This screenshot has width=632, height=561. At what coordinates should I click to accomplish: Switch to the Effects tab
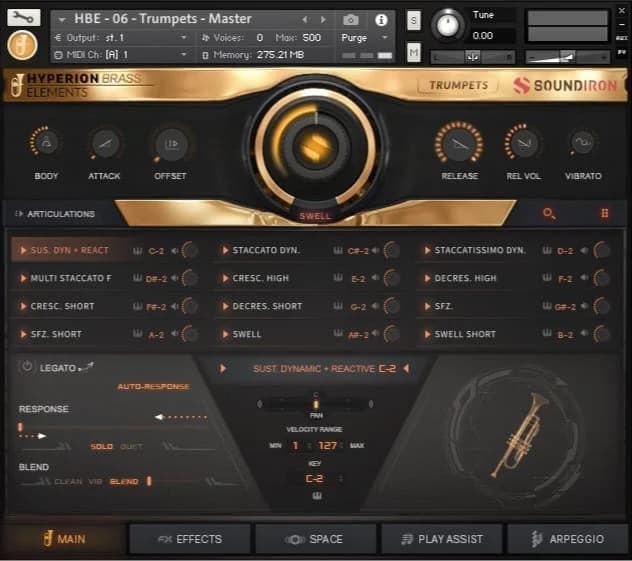(189, 539)
